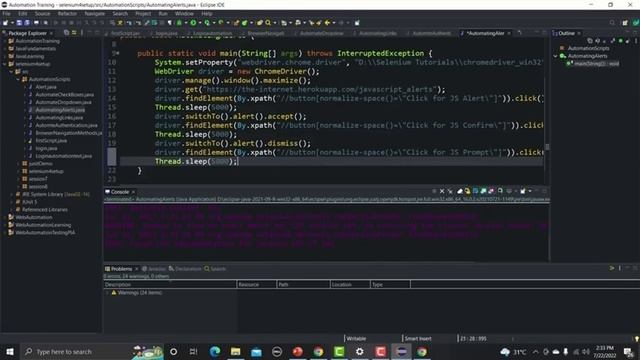Click the taskbar search box
640x360 pixels.
[92, 351]
